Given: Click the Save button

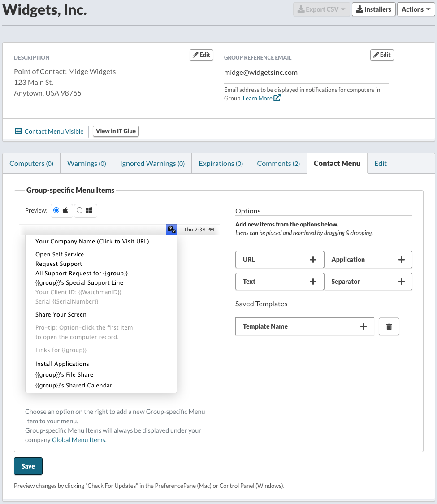Looking at the screenshot, I should (x=28, y=466).
